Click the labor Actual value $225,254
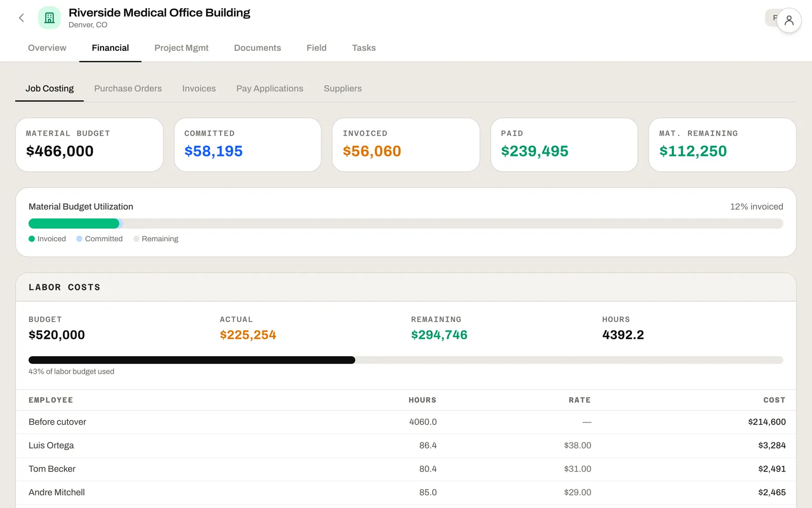 [x=248, y=335]
